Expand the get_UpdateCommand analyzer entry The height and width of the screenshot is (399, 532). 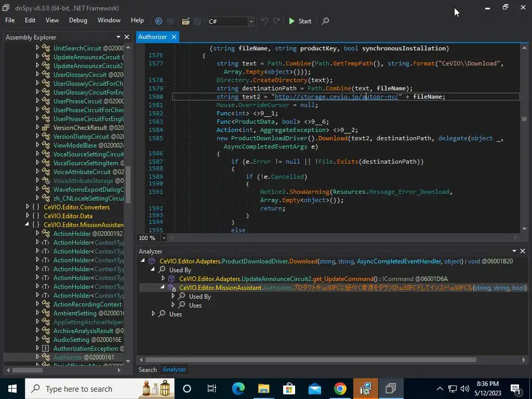(x=163, y=278)
